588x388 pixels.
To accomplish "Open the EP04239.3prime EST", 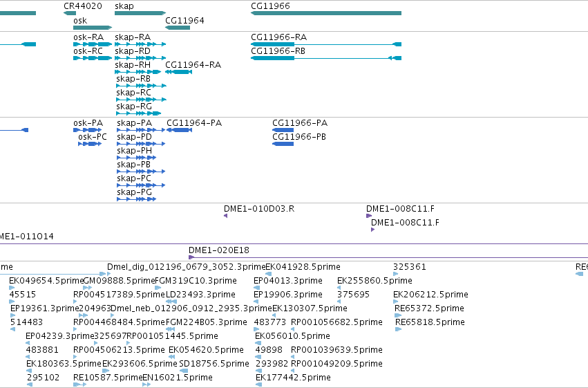I will pyautogui.click(x=28, y=343).
